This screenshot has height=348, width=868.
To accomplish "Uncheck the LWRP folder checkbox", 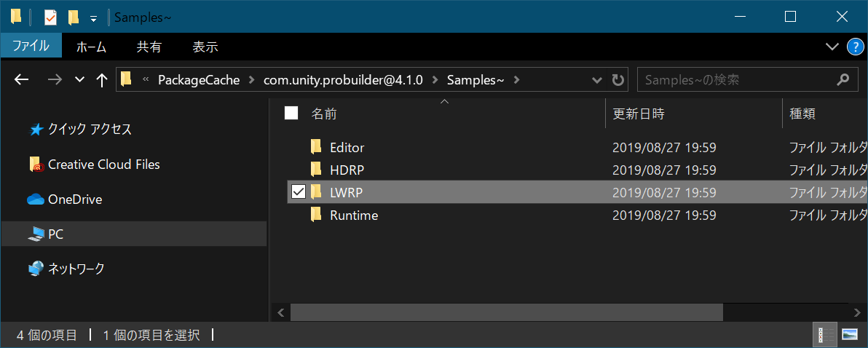I will 298,192.
